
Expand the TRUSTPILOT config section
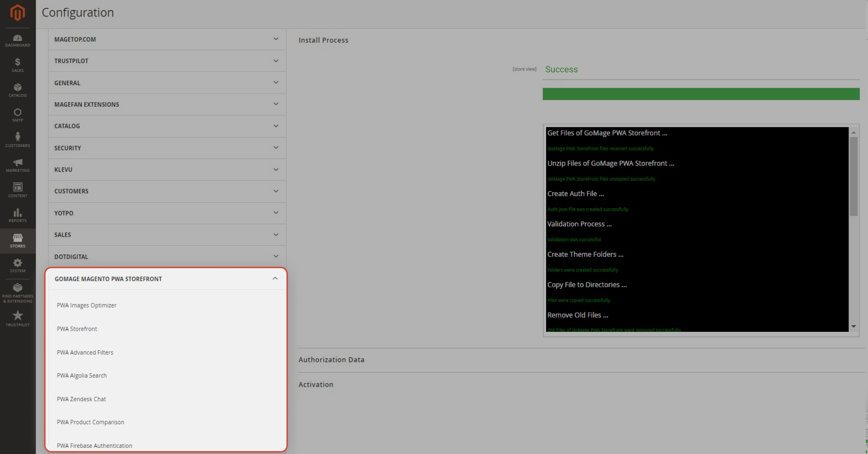(x=167, y=61)
